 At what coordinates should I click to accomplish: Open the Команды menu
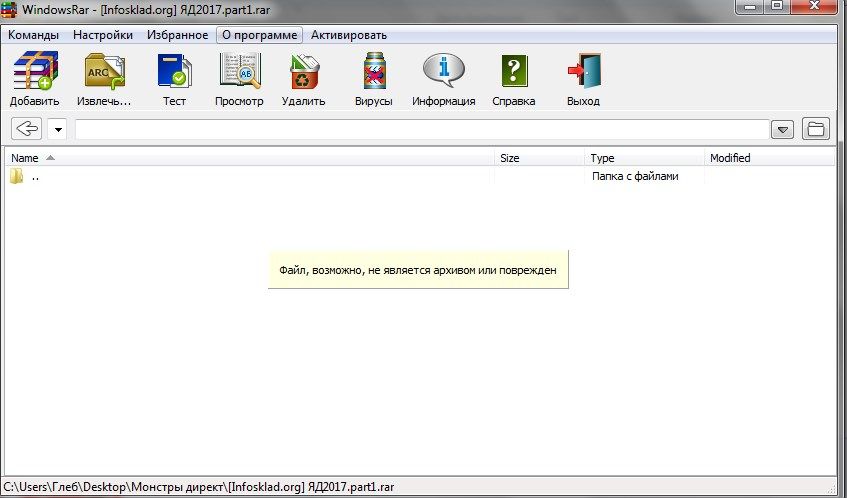point(33,35)
